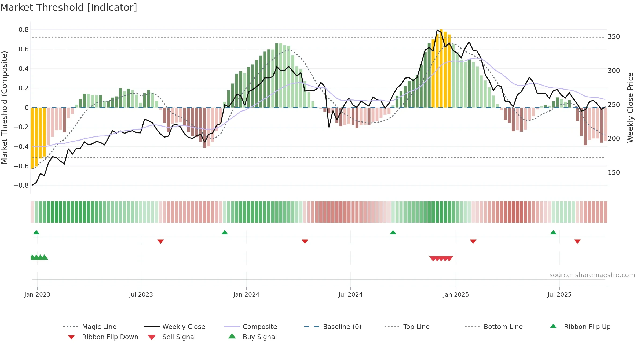Click the 200 tick on the right price axis
644x362 pixels.
(614, 139)
